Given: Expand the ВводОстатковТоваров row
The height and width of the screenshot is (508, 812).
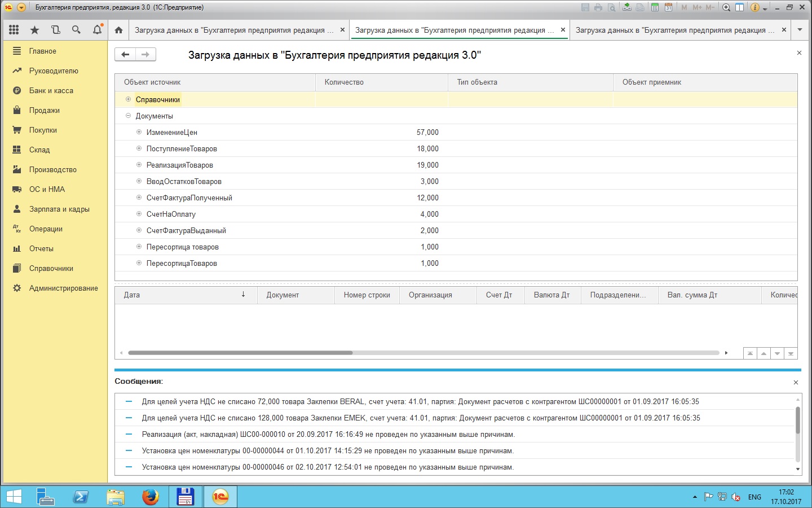Looking at the screenshot, I should (139, 181).
